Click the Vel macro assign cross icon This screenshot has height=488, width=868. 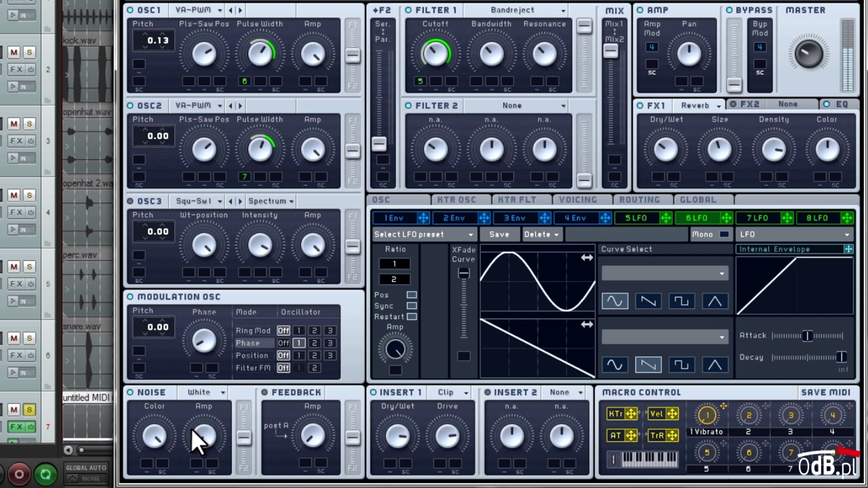[x=672, y=414]
